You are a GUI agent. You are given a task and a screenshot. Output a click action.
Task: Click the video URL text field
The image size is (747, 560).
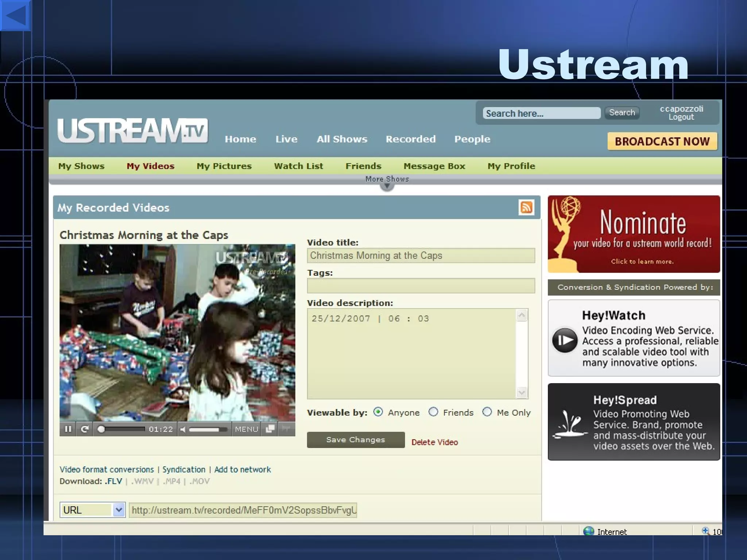pyautogui.click(x=243, y=510)
